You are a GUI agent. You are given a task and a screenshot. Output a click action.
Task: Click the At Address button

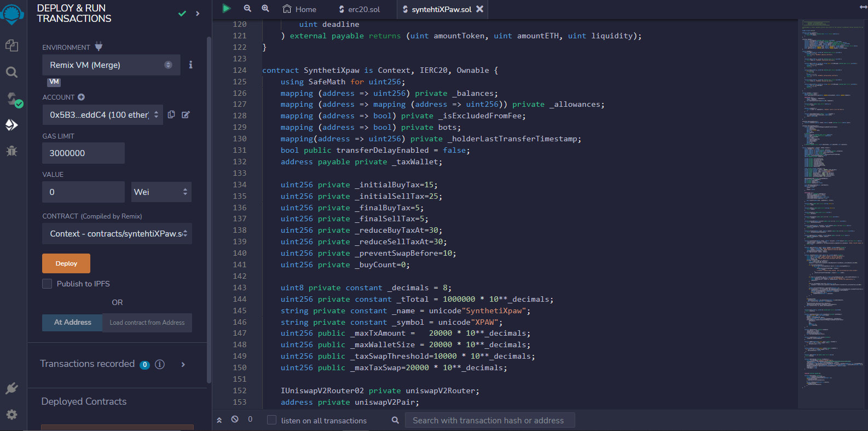(72, 323)
